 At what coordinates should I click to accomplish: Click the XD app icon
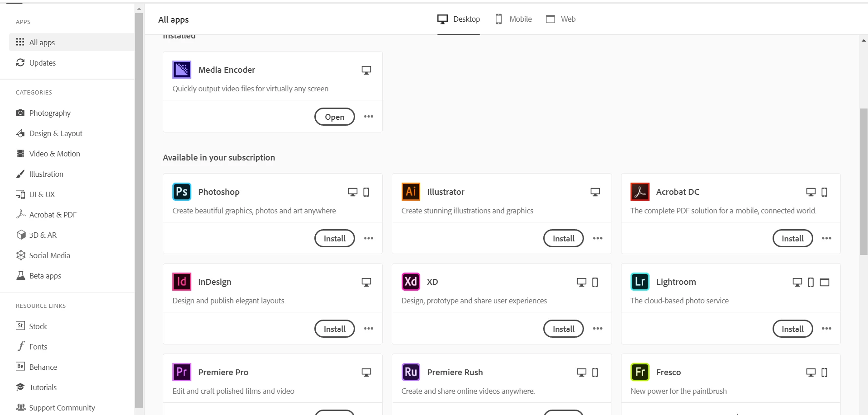coord(411,282)
